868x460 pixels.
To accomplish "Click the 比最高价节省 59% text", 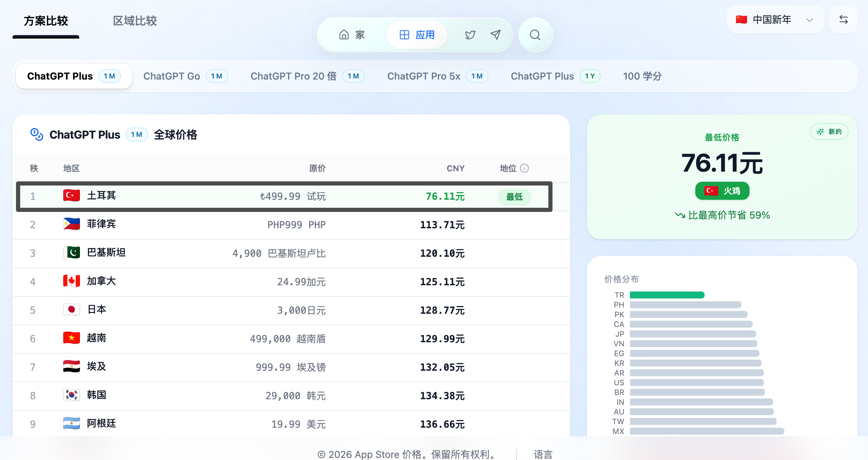I will (x=729, y=215).
